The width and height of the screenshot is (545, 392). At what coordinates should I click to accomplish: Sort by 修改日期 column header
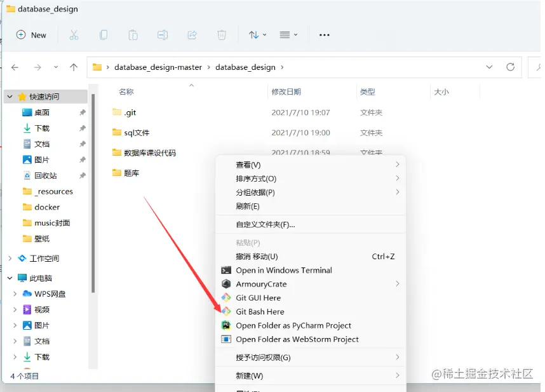coord(286,91)
